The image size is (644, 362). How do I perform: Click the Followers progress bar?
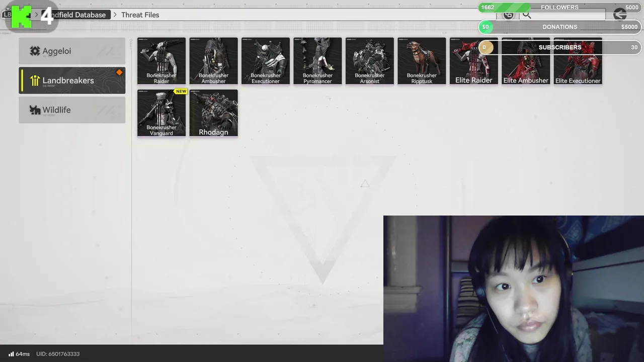pos(559,8)
